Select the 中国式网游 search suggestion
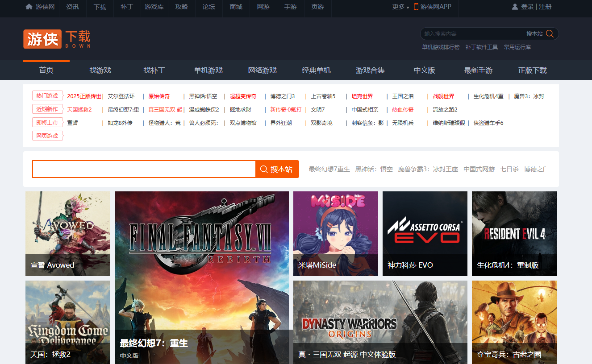592x364 pixels. (479, 169)
